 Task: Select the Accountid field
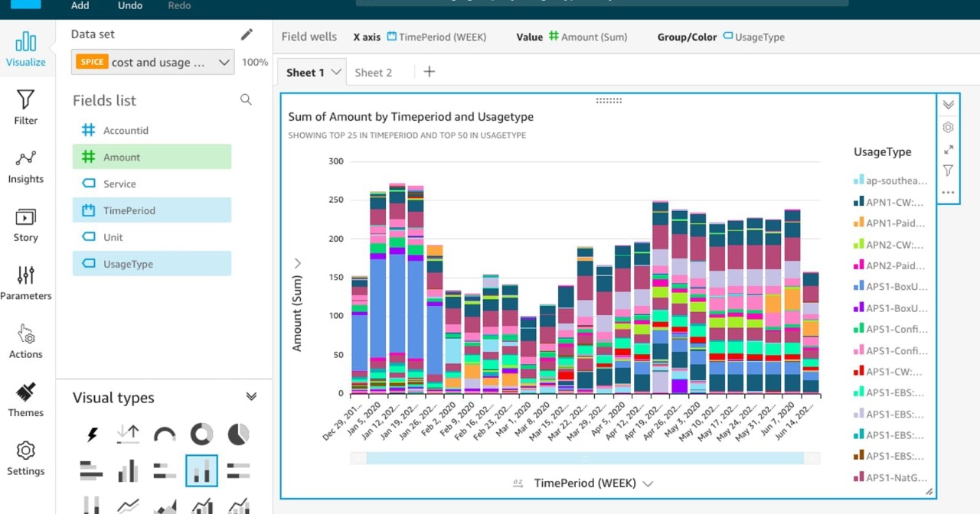pos(152,131)
